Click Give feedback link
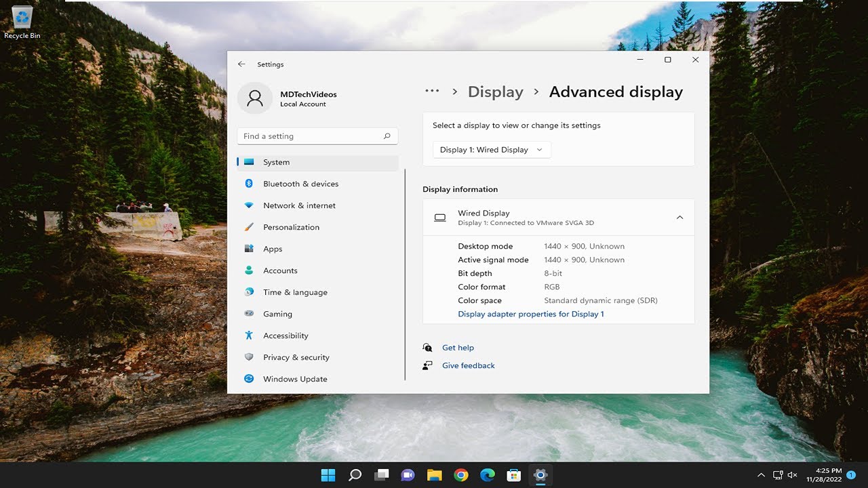 (469, 365)
